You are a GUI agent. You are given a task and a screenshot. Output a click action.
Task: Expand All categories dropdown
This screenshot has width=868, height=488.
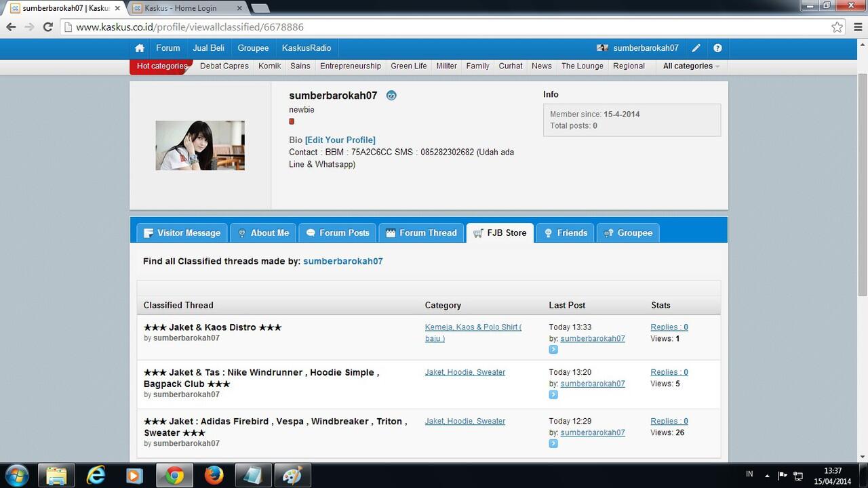click(691, 66)
